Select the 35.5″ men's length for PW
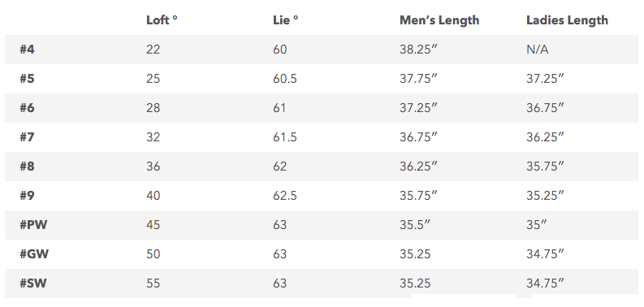The height and width of the screenshot is (307, 644). (x=414, y=225)
